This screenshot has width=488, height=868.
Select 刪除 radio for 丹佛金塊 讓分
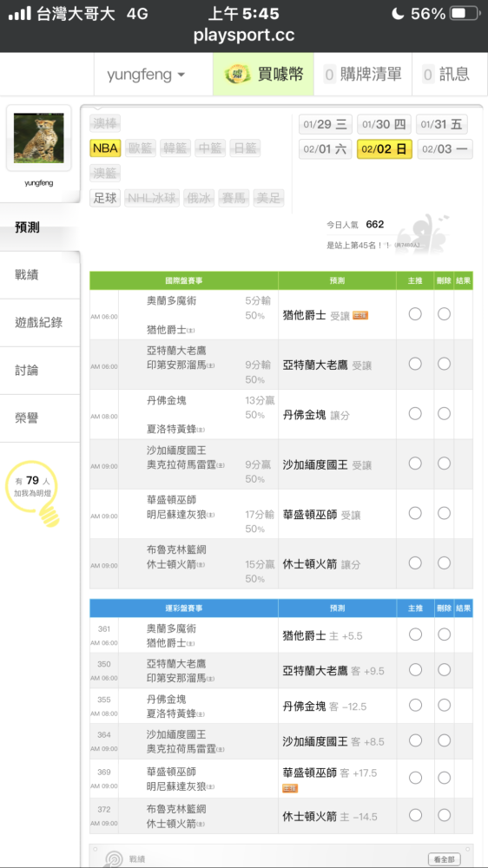444,413
